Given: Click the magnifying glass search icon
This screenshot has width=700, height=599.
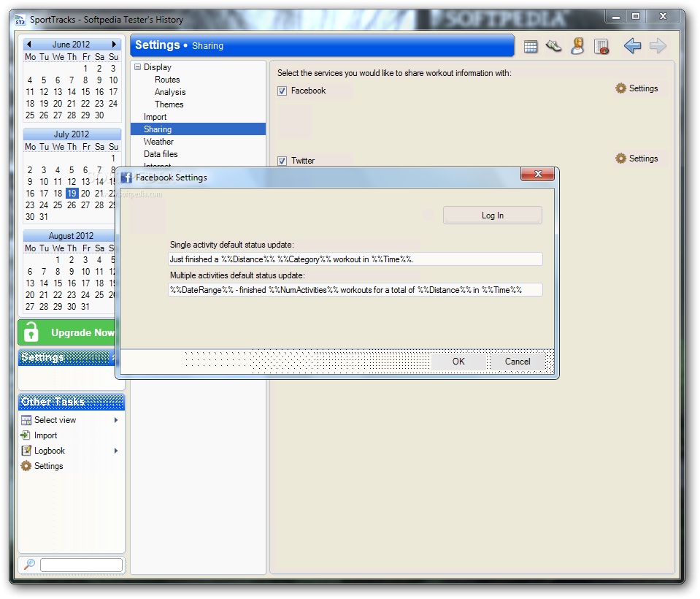Looking at the screenshot, I should tap(29, 564).
